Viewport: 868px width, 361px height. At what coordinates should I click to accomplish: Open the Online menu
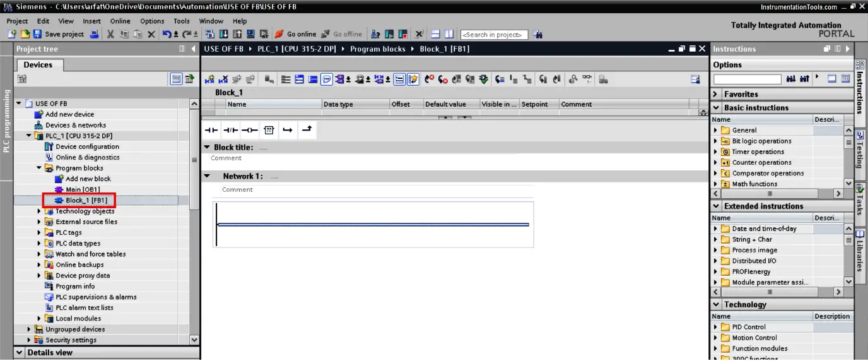(120, 21)
